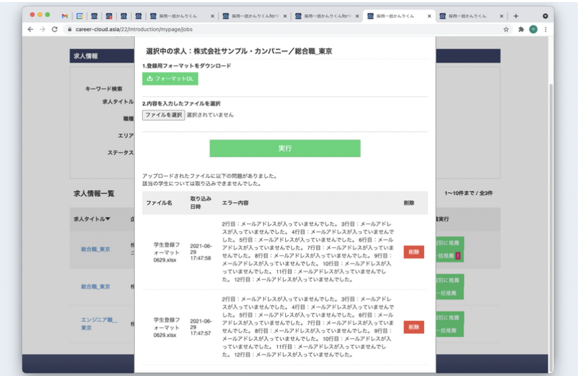This screenshot has width=588, height=376.
Task: Delete the file imported at 17:47:57
Action: [413, 327]
